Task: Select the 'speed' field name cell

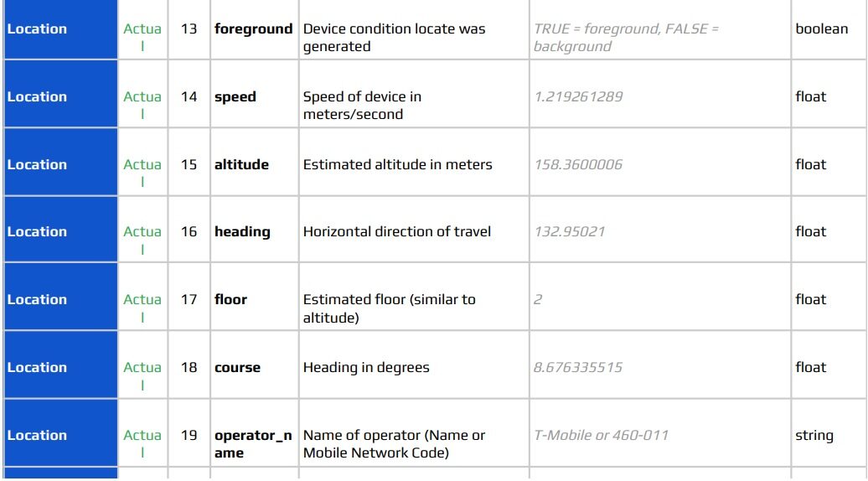Action: [x=254, y=94]
